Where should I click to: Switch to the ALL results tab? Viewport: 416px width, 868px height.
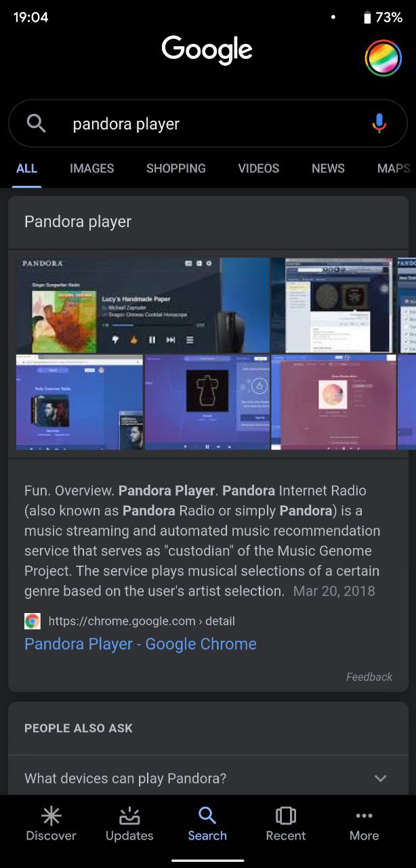[x=26, y=168]
